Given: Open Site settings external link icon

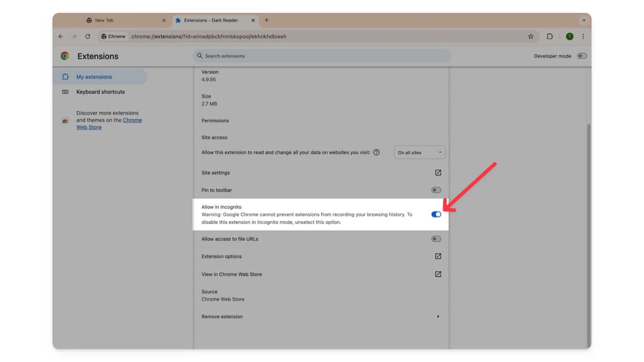Looking at the screenshot, I should [x=438, y=172].
